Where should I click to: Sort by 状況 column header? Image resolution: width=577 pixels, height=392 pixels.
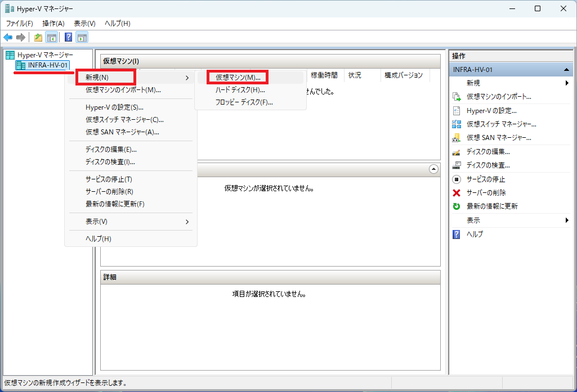click(x=355, y=75)
